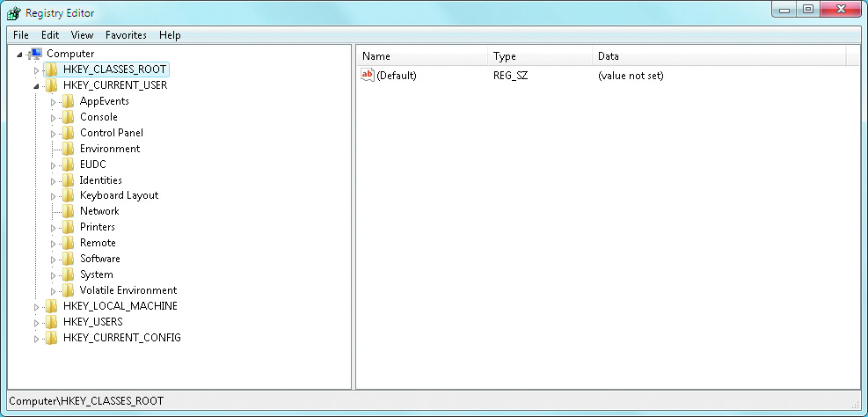Click the Volatile Environment folder icon
Screen dimensions: 868x417
pos(68,290)
